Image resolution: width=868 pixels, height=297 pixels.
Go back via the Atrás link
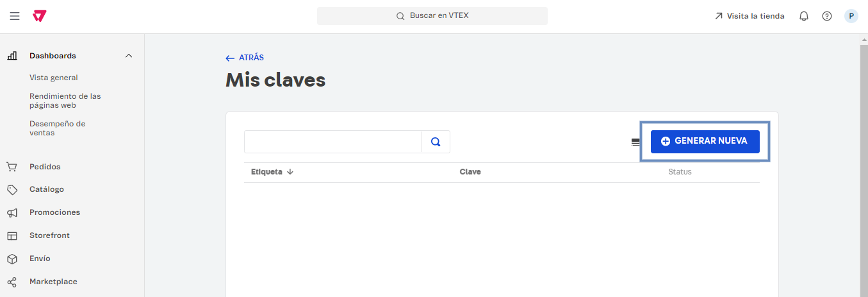tap(245, 58)
